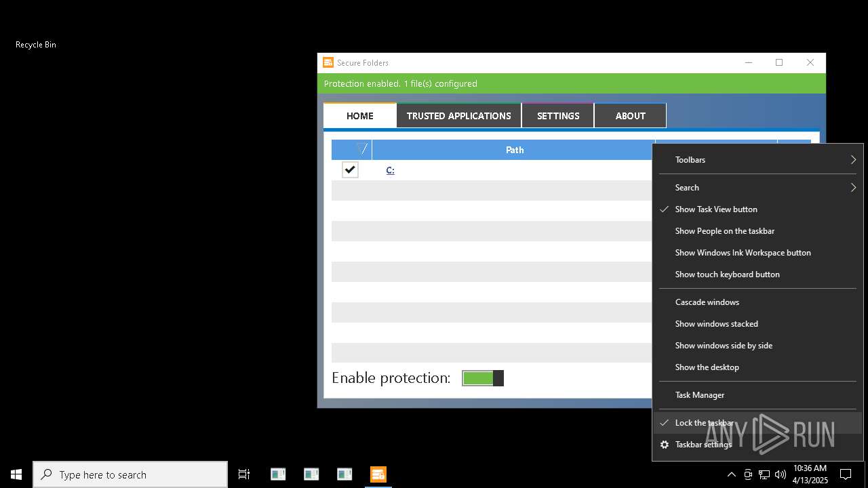
Task: Toggle Lock the taskbar option
Action: [757, 423]
